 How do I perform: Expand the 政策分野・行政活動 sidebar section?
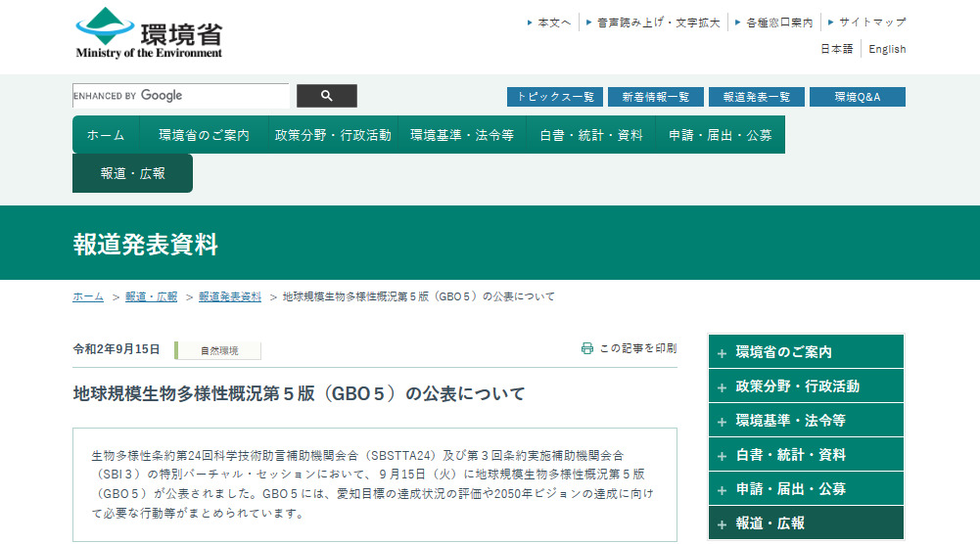coord(722,386)
